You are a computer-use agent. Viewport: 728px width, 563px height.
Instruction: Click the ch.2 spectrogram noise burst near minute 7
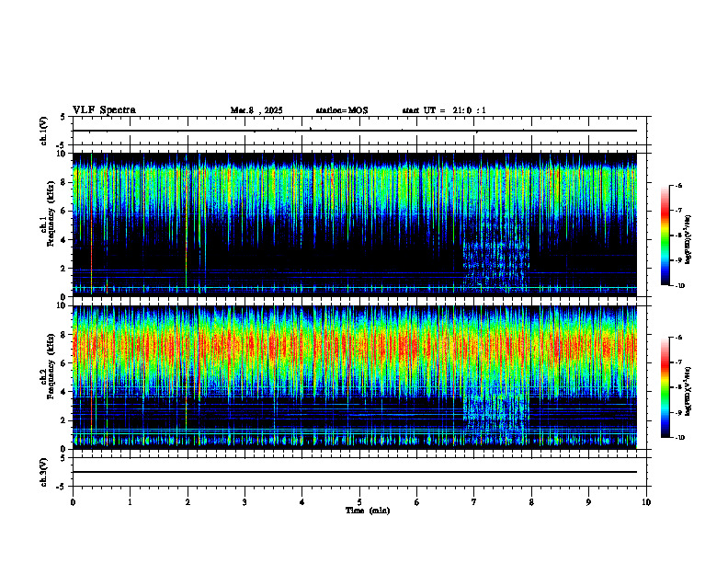click(496, 416)
